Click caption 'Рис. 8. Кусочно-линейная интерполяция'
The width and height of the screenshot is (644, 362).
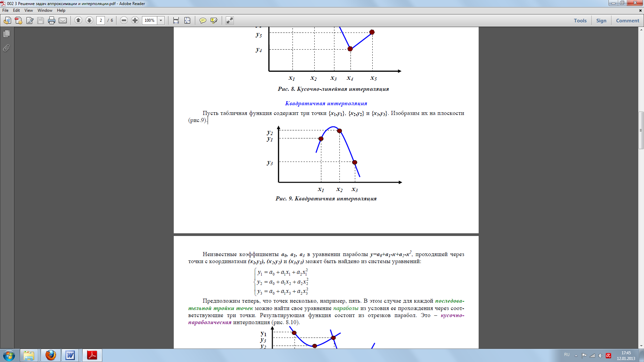pos(333,89)
